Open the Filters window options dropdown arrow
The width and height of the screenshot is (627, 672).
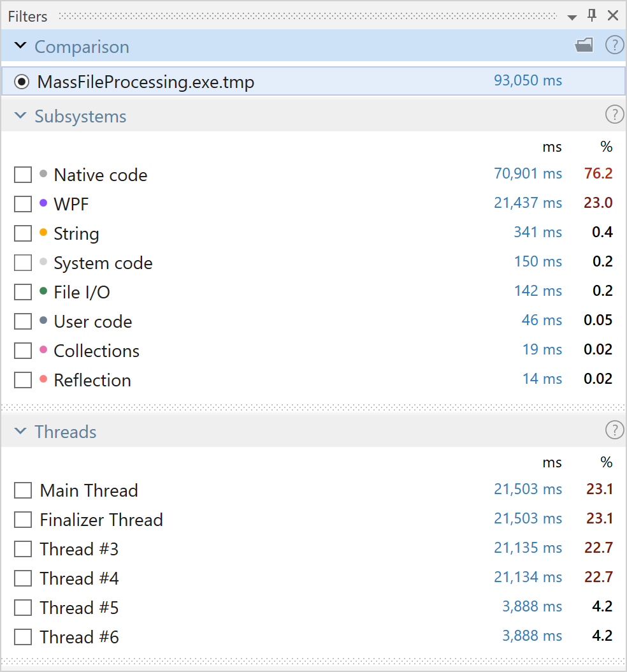coord(572,17)
